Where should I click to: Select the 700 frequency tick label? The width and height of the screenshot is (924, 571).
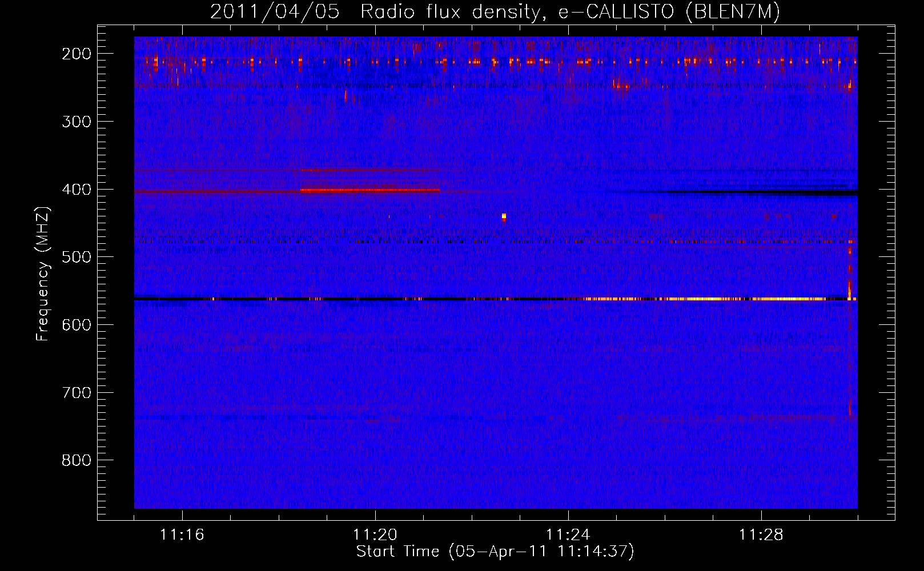point(77,393)
